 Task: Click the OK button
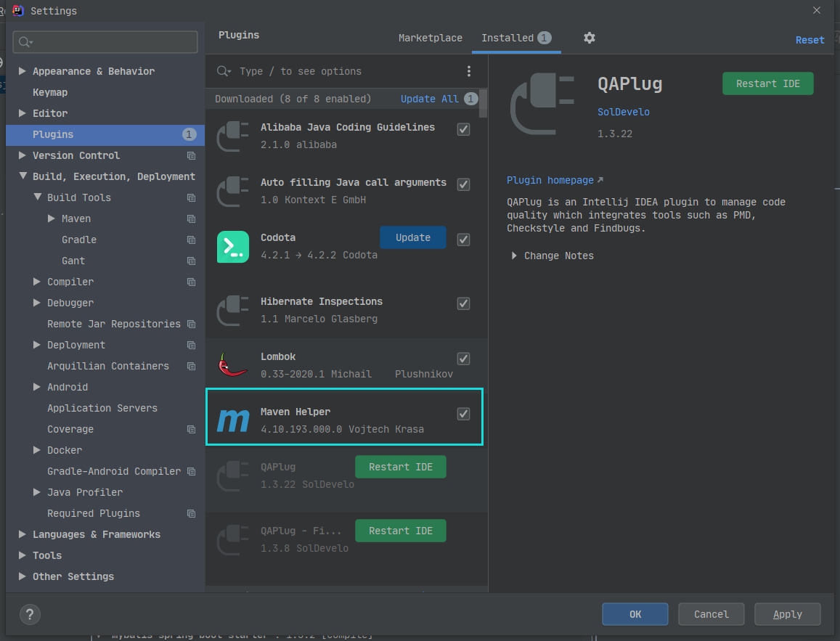(x=635, y=614)
